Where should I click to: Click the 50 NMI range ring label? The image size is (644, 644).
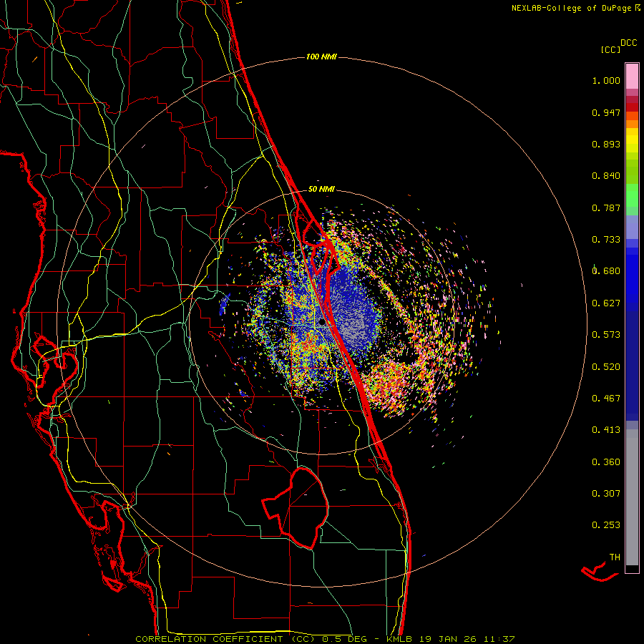point(321,189)
